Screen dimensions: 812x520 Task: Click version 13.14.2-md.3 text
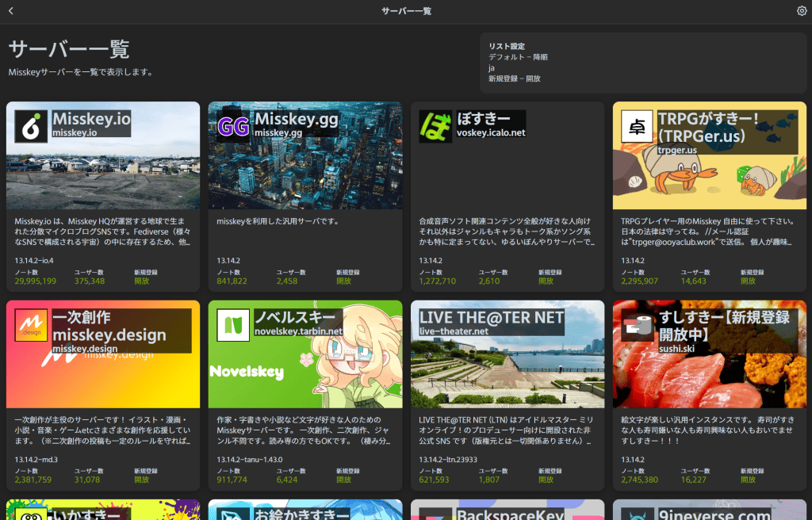tap(36, 460)
